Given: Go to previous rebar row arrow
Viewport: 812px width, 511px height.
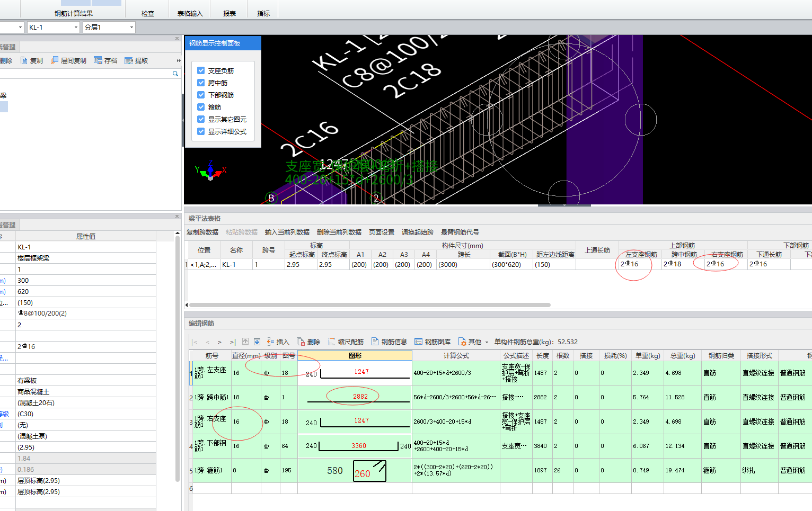Looking at the screenshot, I should click(x=207, y=342).
